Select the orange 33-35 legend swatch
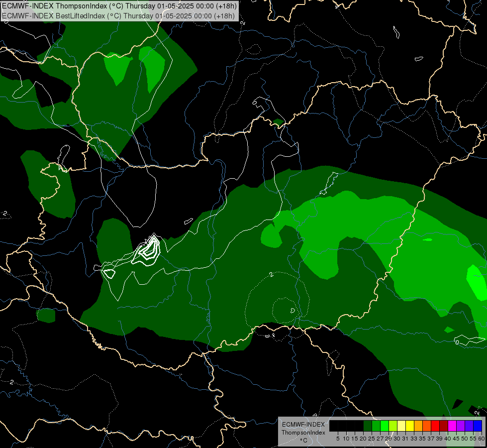 (x=418, y=426)
